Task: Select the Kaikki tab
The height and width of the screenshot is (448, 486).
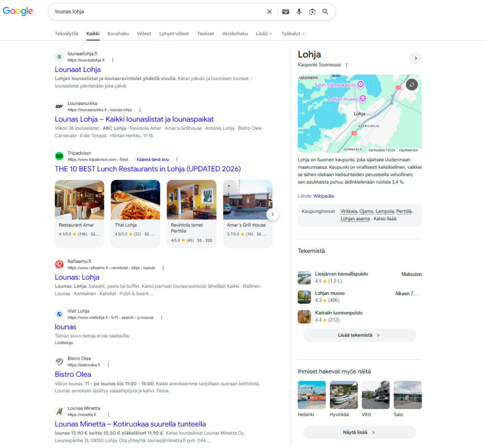Action: click(x=93, y=34)
